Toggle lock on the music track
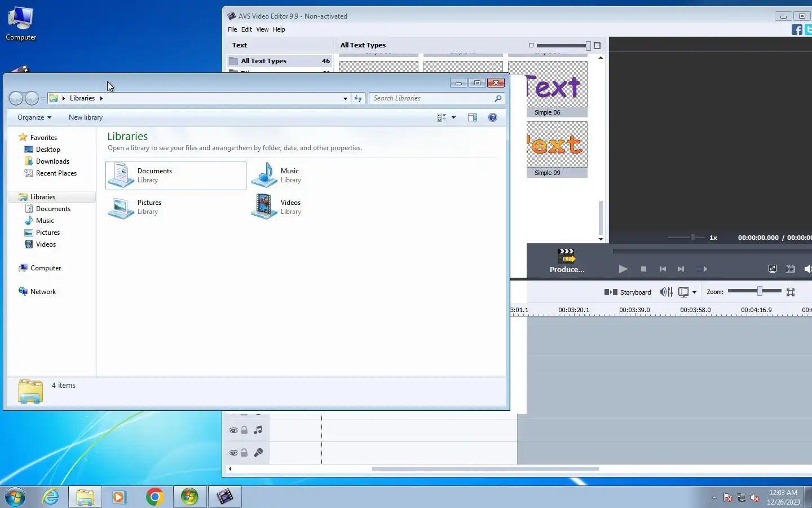 tap(244, 430)
